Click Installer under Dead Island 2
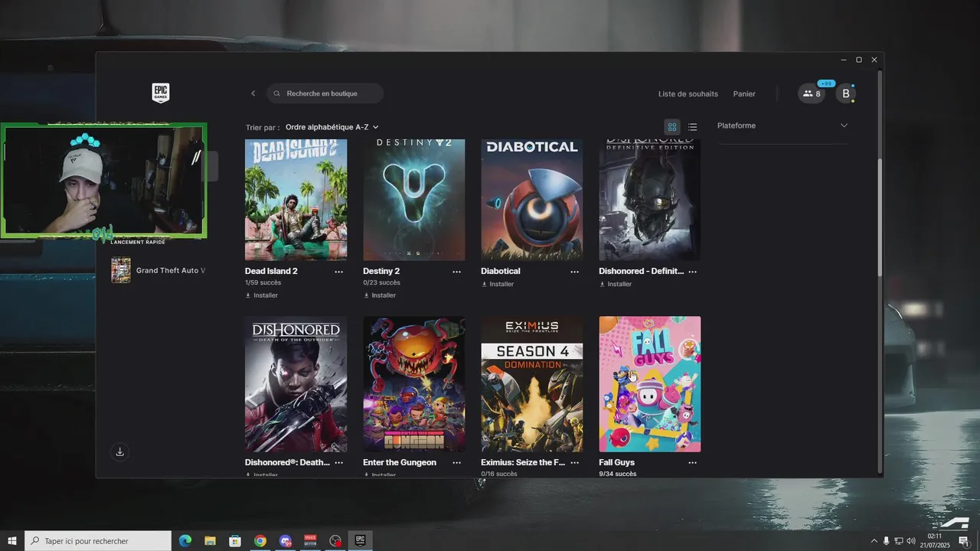980x551 pixels. (261, 295)
